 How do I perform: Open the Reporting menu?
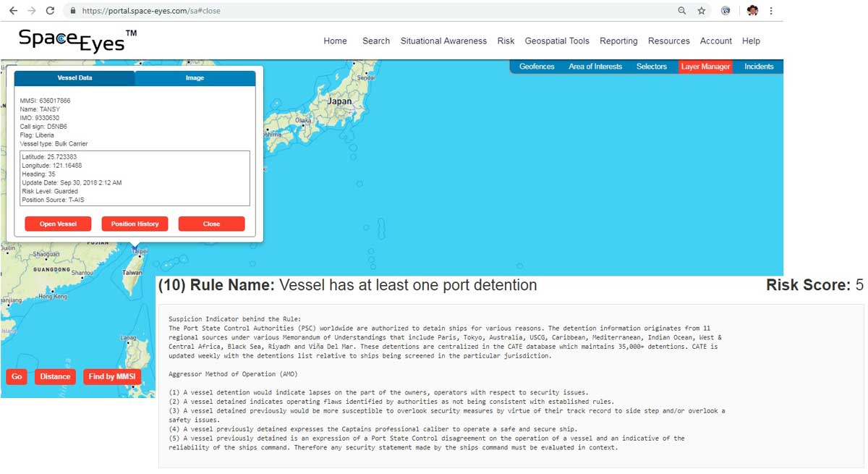click(618, 41)
